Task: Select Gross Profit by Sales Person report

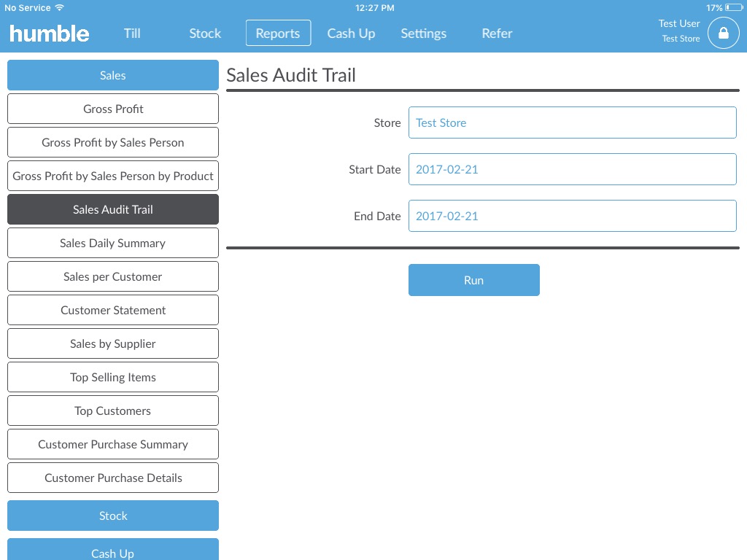Action: [x=113, y=142]
